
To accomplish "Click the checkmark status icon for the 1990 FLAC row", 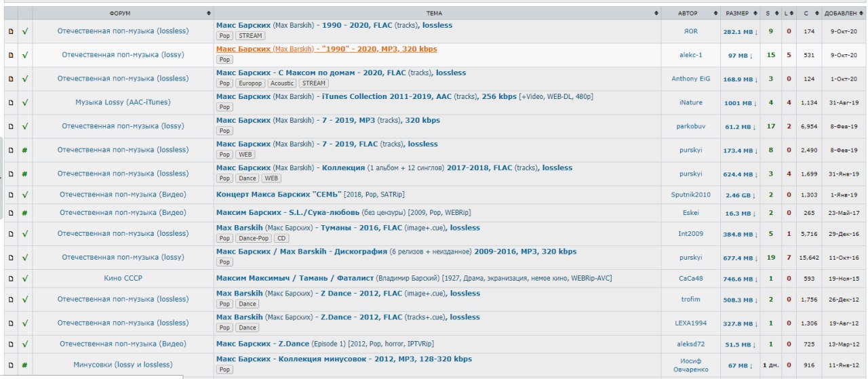I will [24, 31].
